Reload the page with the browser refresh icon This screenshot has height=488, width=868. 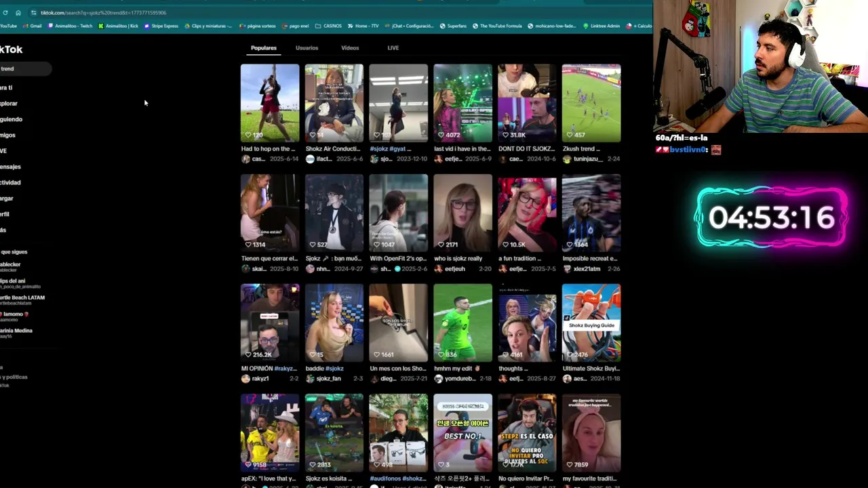tap(5, 12)
